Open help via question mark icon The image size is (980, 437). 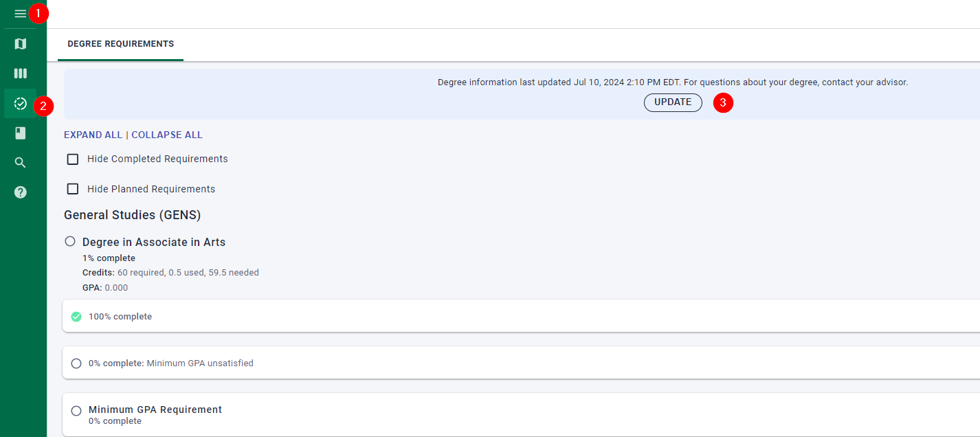[21, 192]
